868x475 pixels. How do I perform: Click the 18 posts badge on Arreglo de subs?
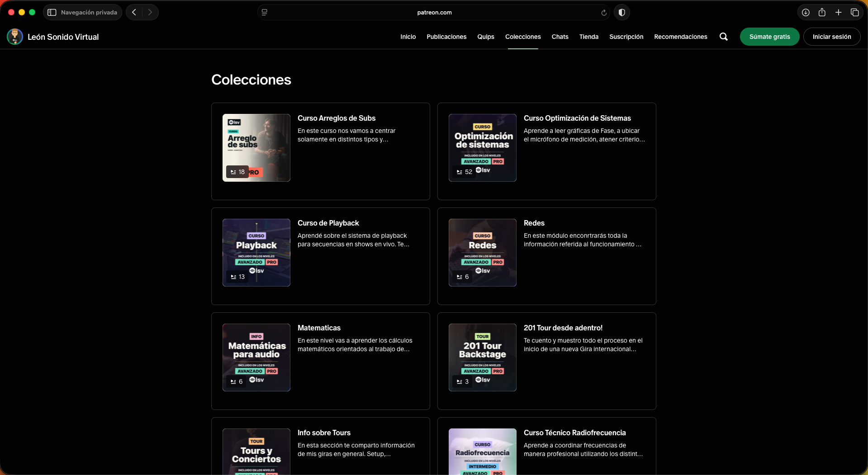237,172
